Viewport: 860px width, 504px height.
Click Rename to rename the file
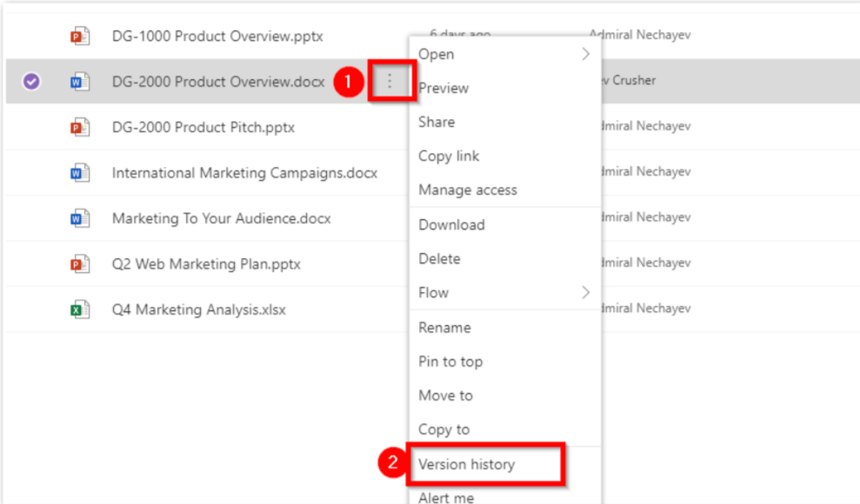[x=443, y=328]
